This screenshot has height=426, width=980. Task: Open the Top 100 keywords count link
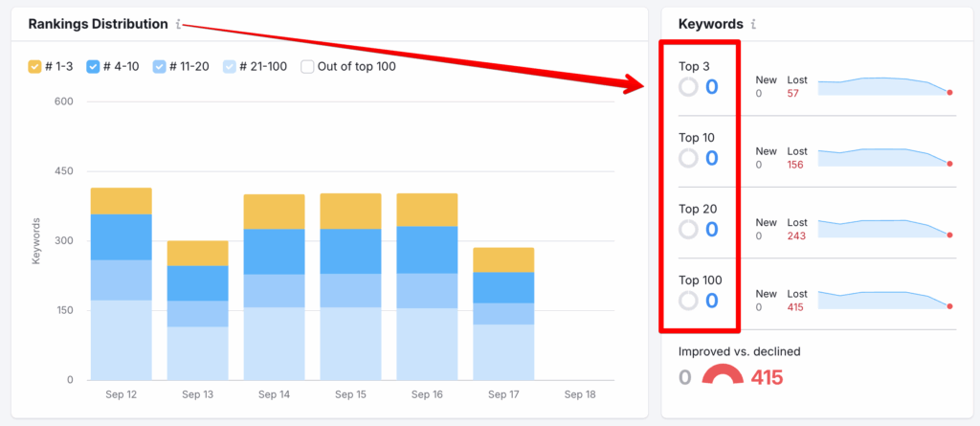711,301
